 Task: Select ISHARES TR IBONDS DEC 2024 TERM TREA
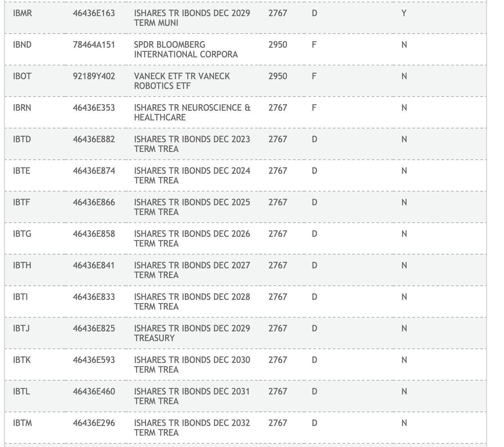[192, 175]
